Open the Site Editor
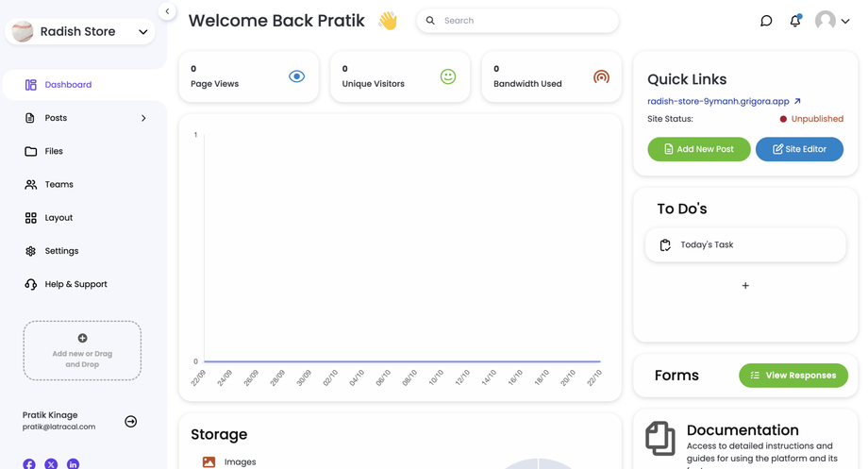This screenshot has height=469, width=868. (799, 149)
